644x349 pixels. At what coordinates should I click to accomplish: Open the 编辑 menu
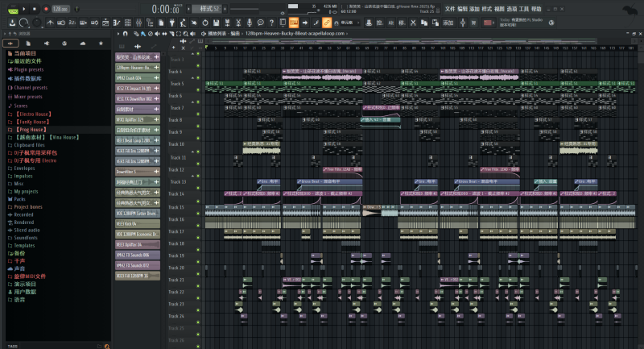(x=462, y=9)
